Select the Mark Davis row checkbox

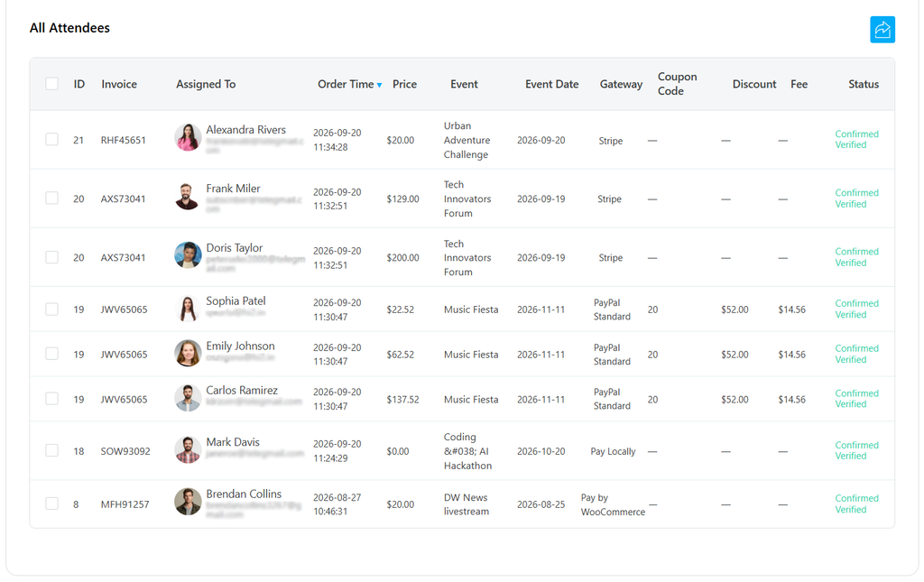coord(51,450)
